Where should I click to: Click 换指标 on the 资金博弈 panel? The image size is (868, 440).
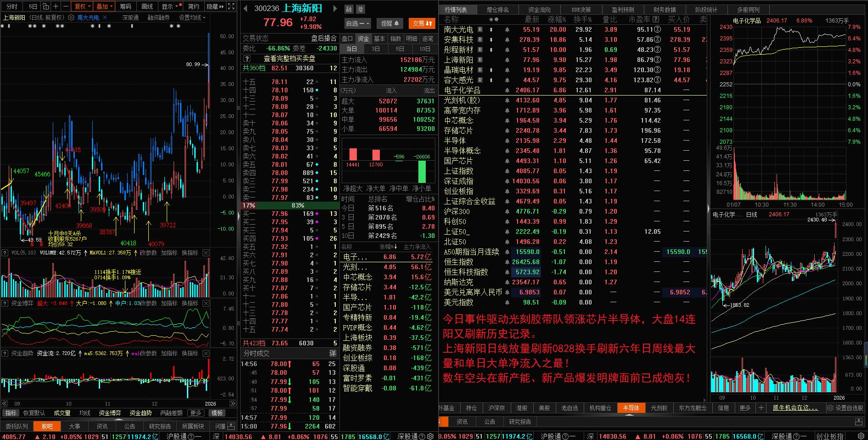point(190,303)
